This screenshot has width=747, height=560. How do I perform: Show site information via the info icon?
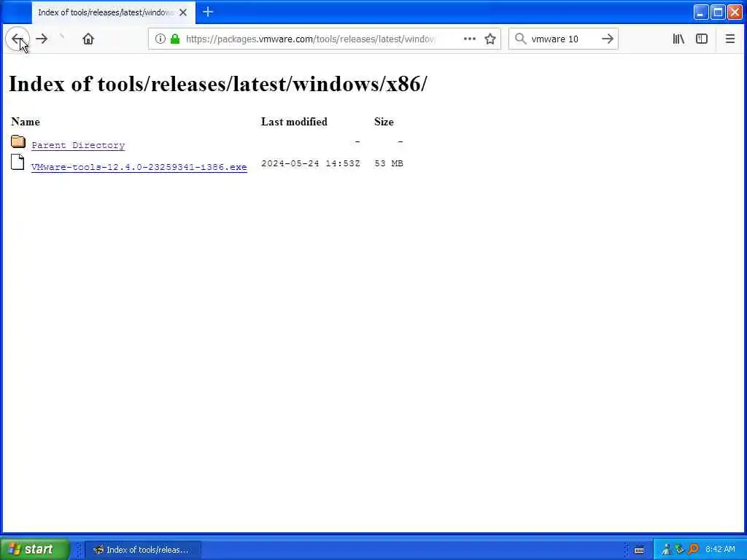(x=160, y=39)
